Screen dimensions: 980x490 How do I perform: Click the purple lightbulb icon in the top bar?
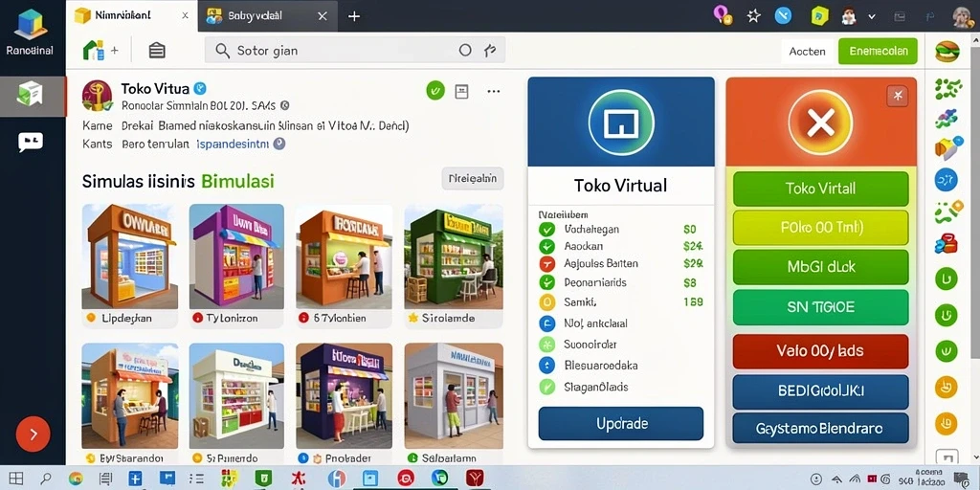tap(724, 14)
